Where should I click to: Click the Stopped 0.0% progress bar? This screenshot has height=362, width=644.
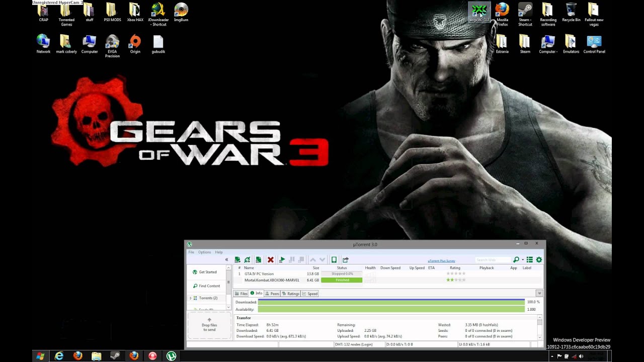click(342, 274)
